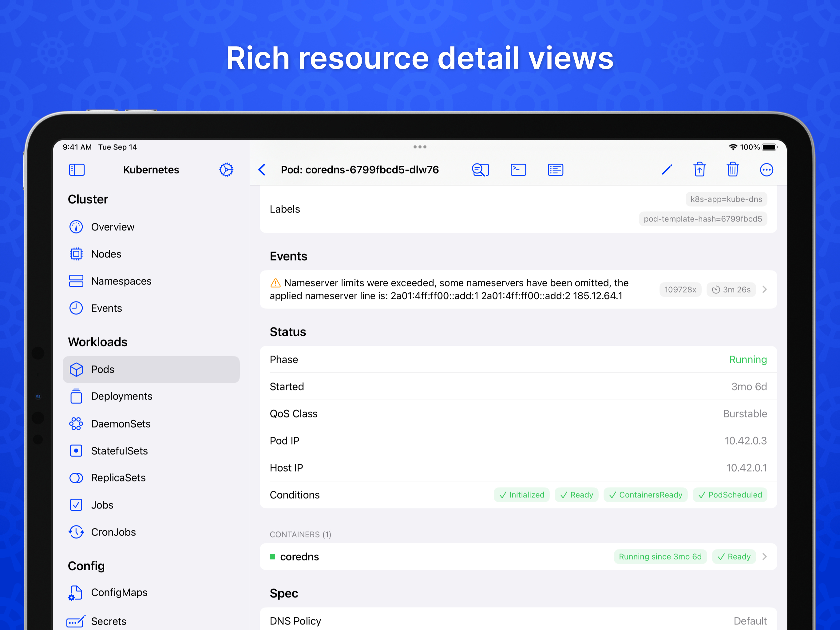Click the Host IP value 10.42.0.1
This screenshot has width=840, height=630.
click(747, 468)
